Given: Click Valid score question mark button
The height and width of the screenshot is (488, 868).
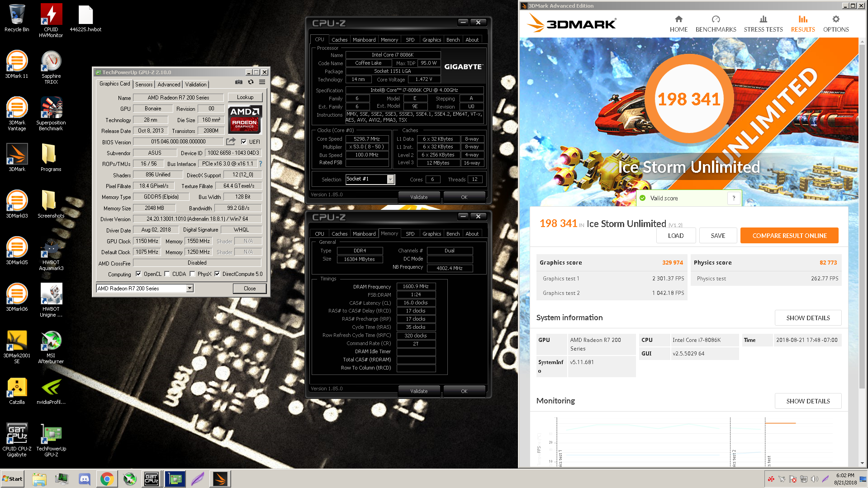Looking at the screenshot, I should coord(734,198).
